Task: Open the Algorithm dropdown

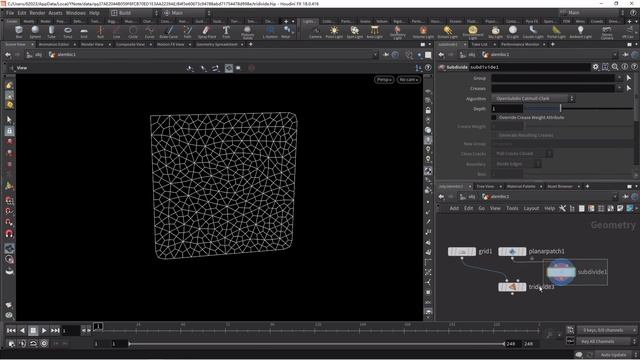Action: click(533, 98)
